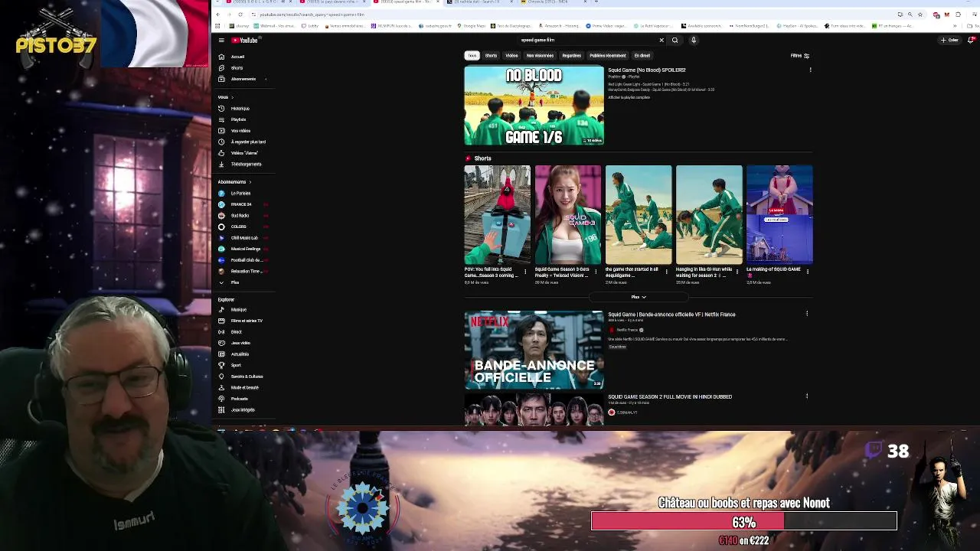Open Direct in the Explorer section
The width and height of the screenshot is (980, 551).
pyautogui.click(x=236, y=332)
